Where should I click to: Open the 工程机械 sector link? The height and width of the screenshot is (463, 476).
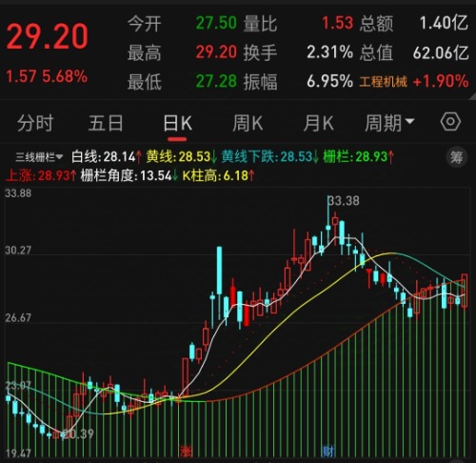383,82
